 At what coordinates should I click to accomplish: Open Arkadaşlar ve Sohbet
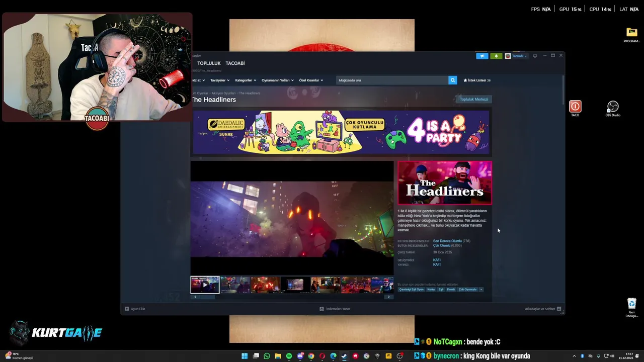click(x=543, y=309)
